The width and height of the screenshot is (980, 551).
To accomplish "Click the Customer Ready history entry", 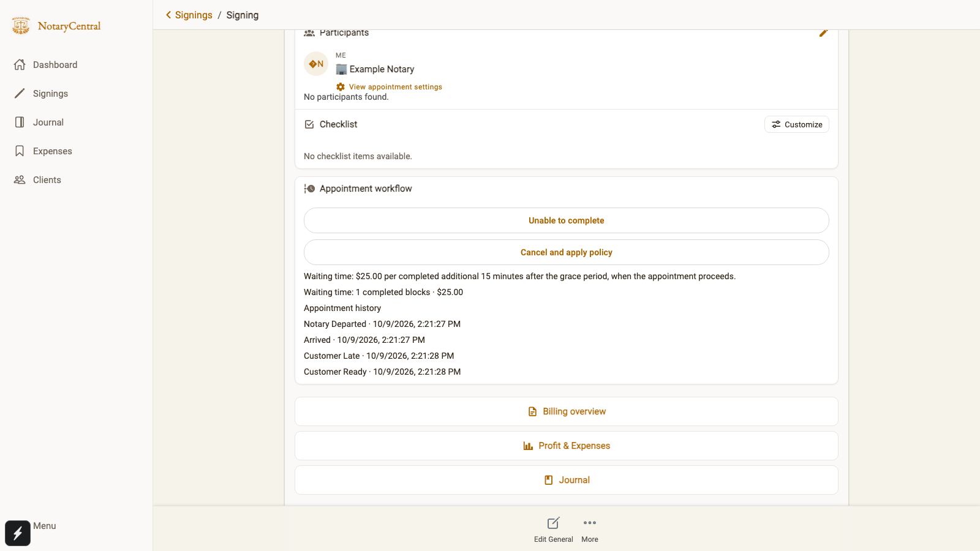I will tap(382, 372).
